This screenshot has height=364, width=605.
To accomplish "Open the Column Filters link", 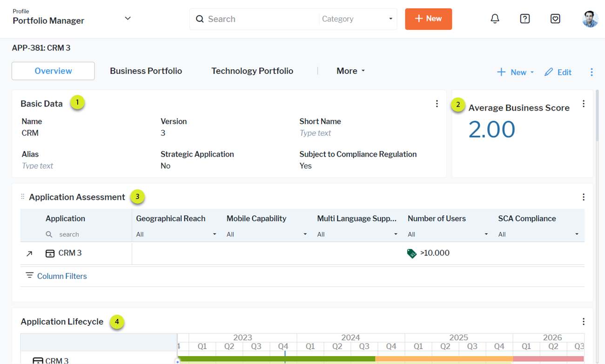I will (61, 276).
